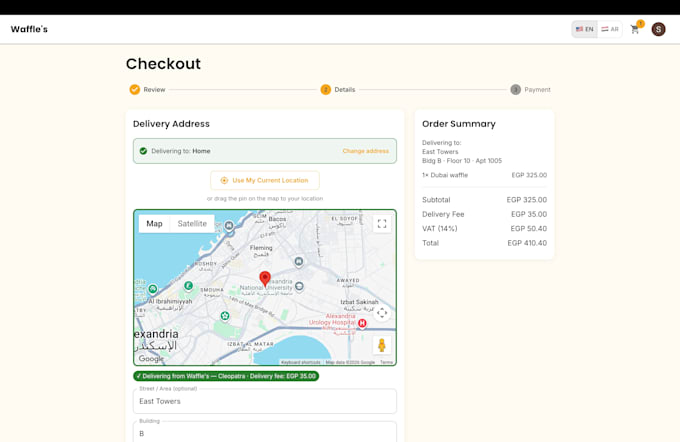Open map Keyboard shortcuts
This screenshot has height=442, width=680.
pos(301,362)
